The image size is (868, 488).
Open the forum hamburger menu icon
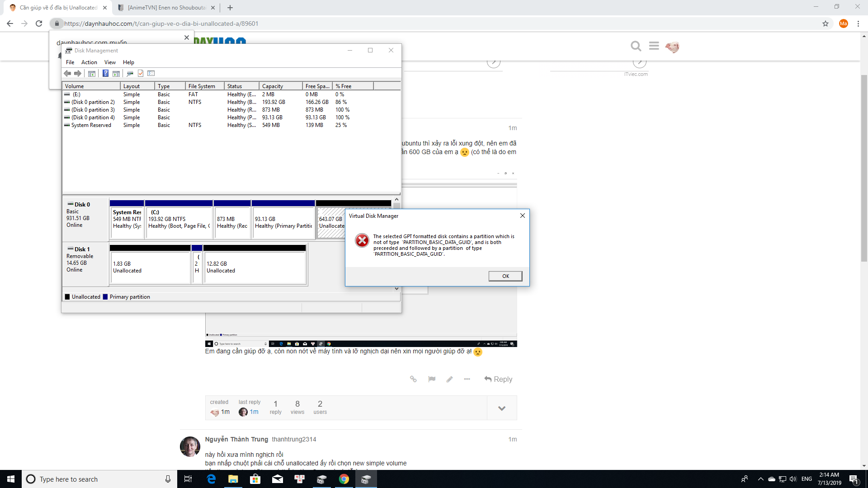pyautogui.click(x=654, y=46)
